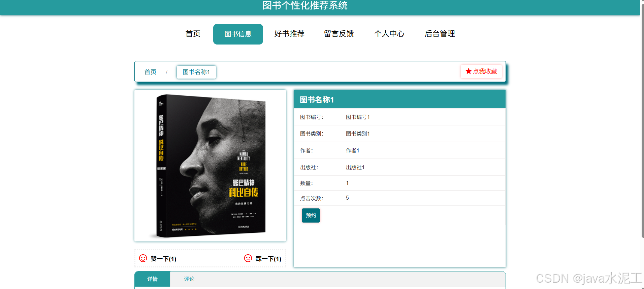Screen dimensions: 644x289
Task: Click the 点击次数 count value 5
Action: [347, 198]
